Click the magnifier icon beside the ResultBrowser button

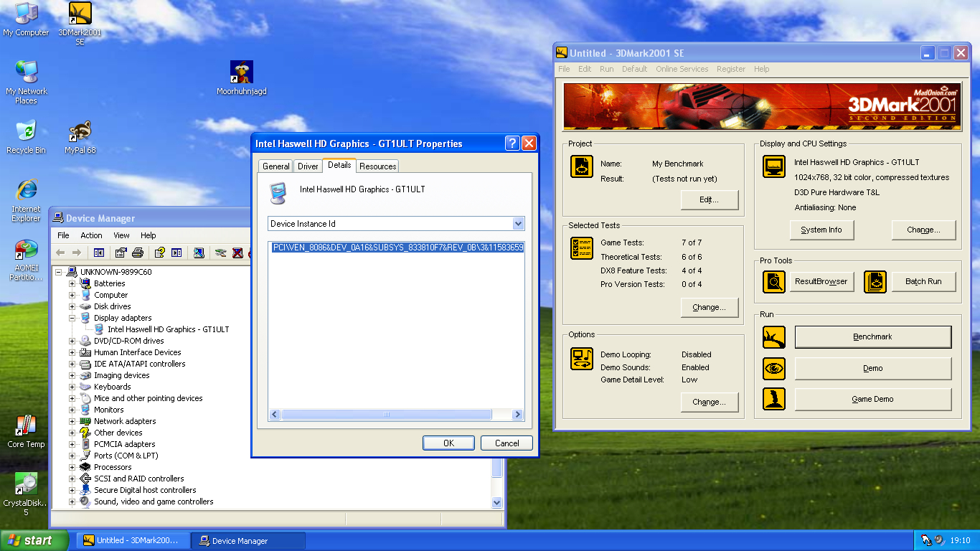(774, 282)
